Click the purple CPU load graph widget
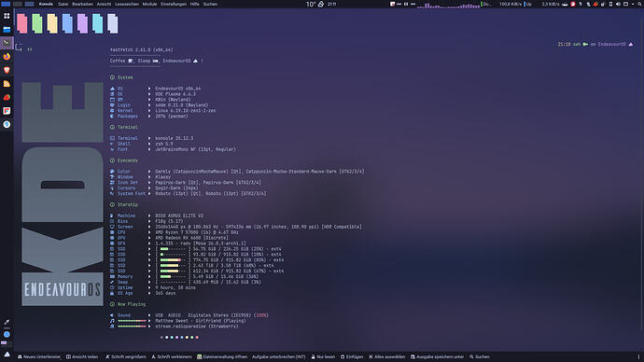The image size is (644, 362). (x=448, y=5)
